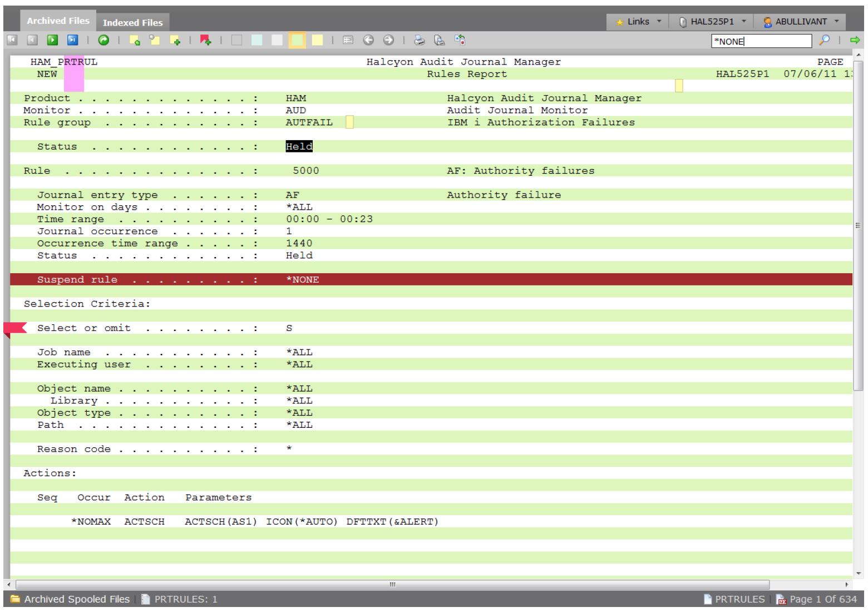Click the AUTFAIL rule group value

click(309, 122)
